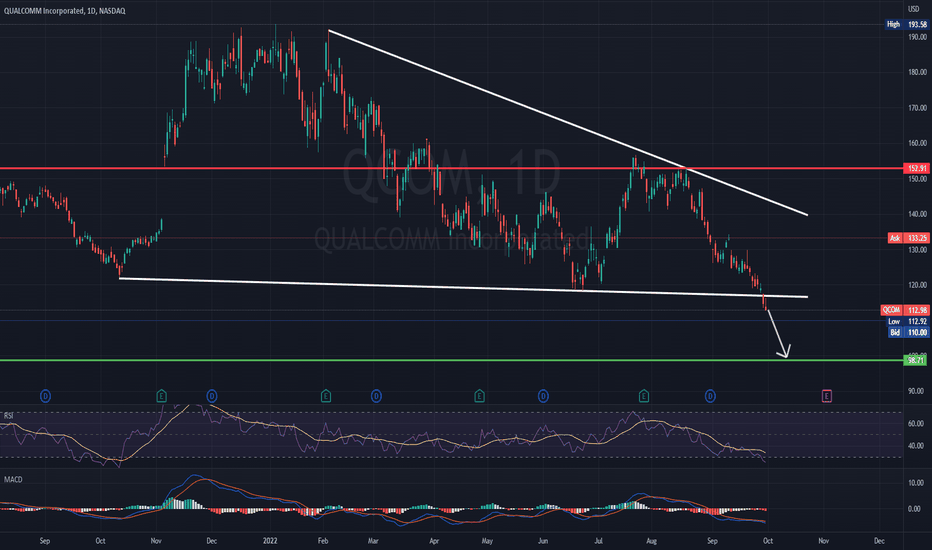The image size is (932, 550).
Task: Click the MACD indicator label
Action: tap(13, 479)
